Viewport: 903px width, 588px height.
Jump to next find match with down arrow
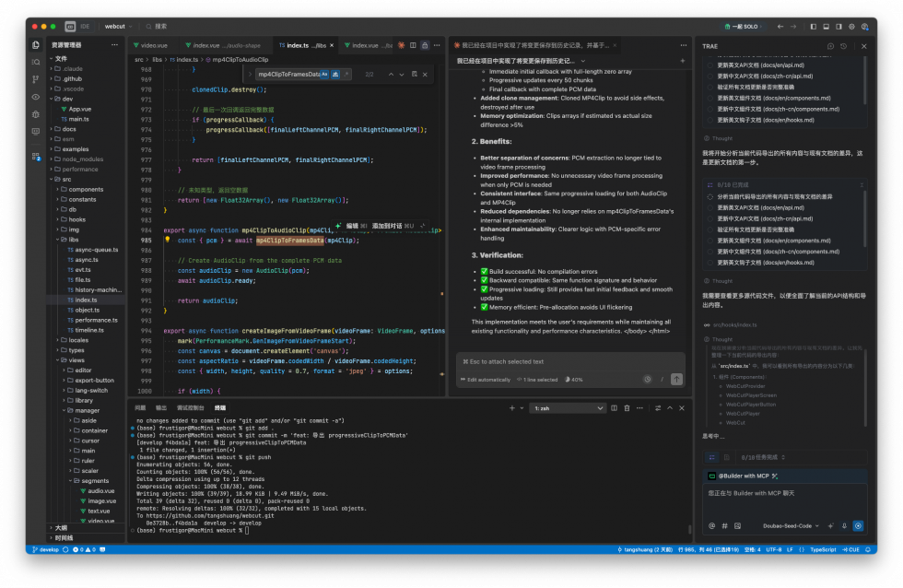click(403, 74)
